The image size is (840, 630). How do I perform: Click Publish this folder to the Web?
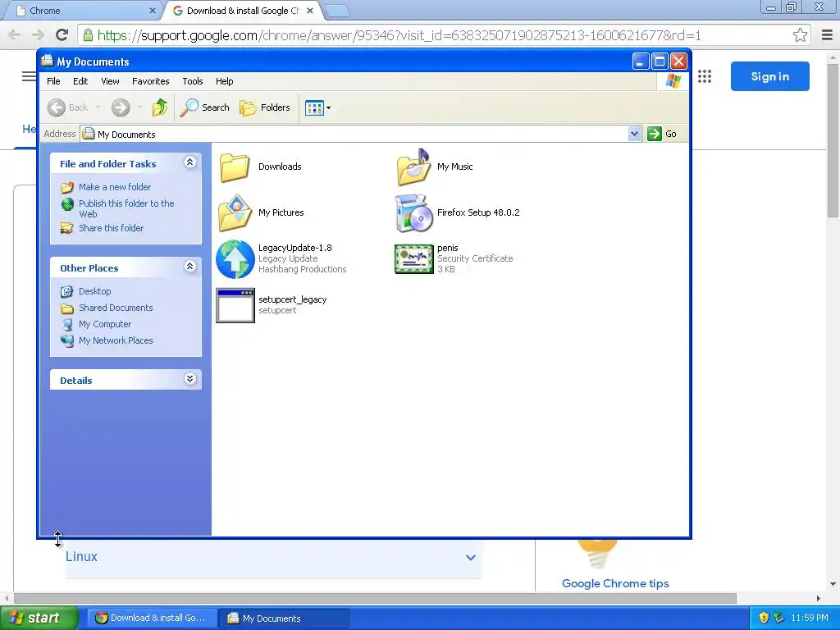126,208
